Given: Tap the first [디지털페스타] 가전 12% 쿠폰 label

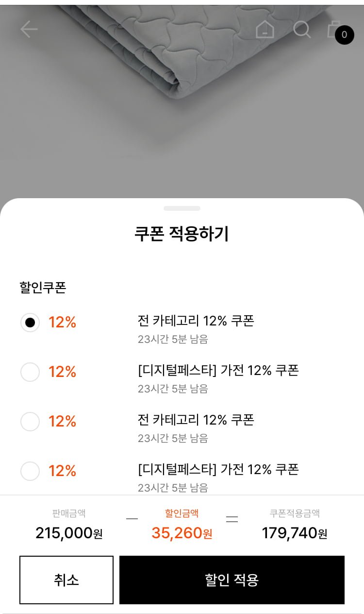Looking at the screenshot, I should pyautogui.click(x=218, y=371).
